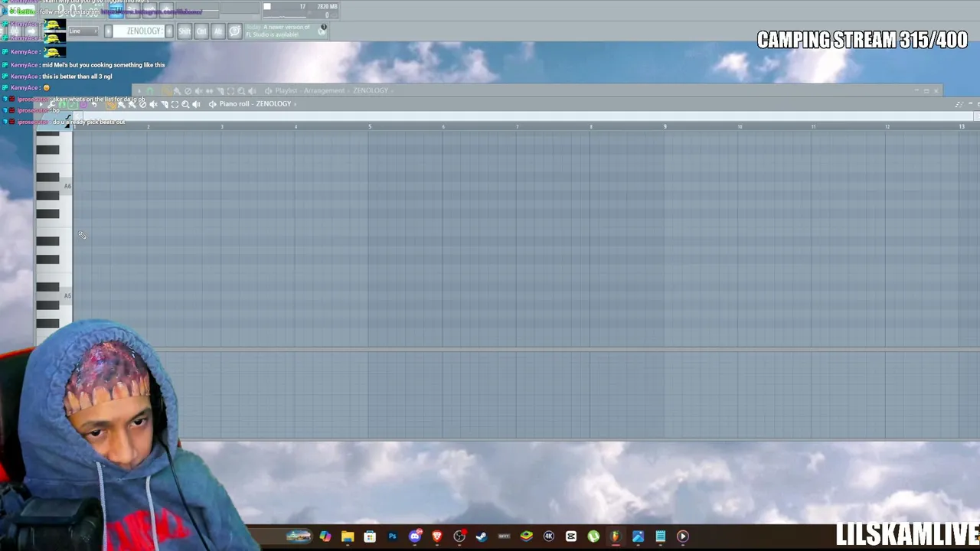Open the Line snap dropdown
The width and height of the screenshot is (980, 551).
coord(83,31)
